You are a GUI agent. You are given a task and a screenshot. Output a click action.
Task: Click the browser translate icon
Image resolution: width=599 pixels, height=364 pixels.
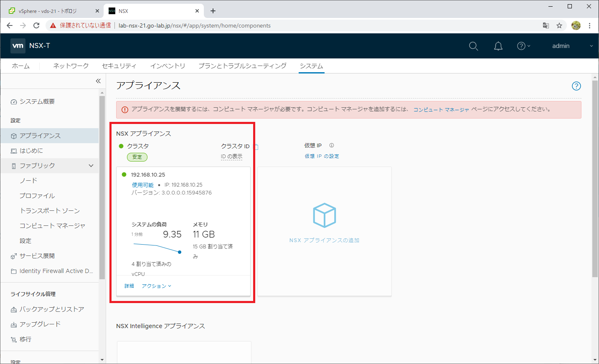tap(546, 25)
